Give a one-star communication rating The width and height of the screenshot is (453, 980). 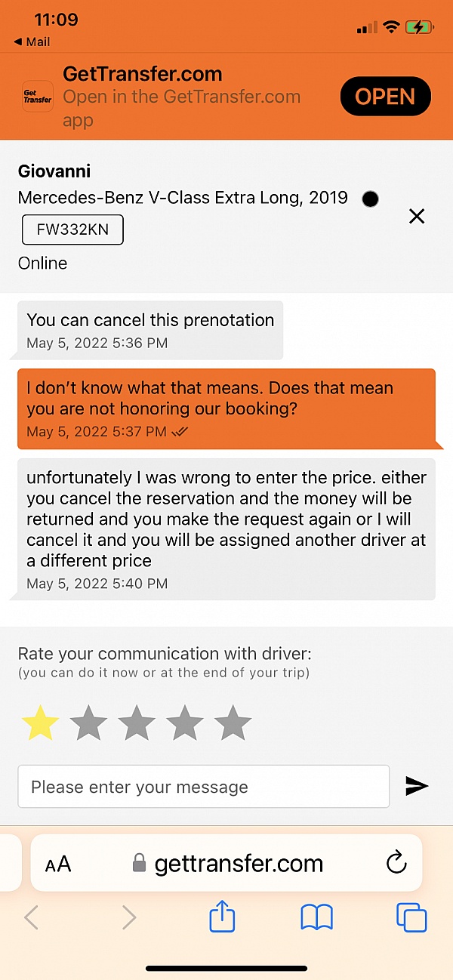click(40, 723)
